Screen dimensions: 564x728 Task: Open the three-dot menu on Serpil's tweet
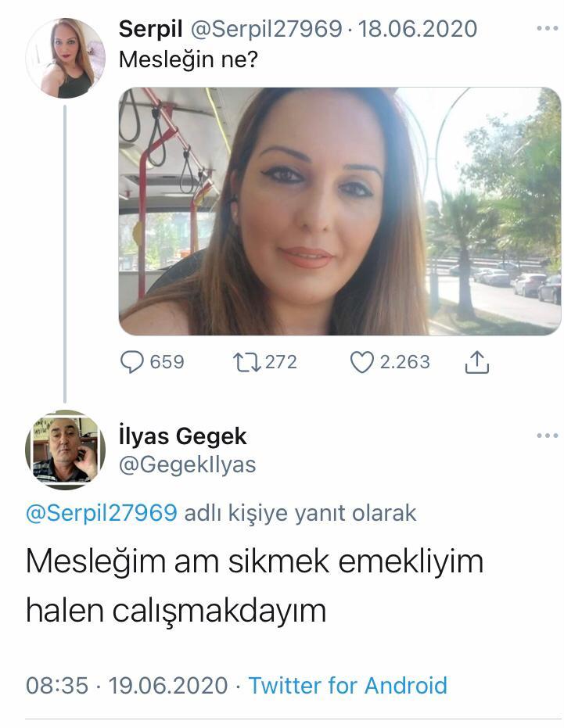point(548,28)
